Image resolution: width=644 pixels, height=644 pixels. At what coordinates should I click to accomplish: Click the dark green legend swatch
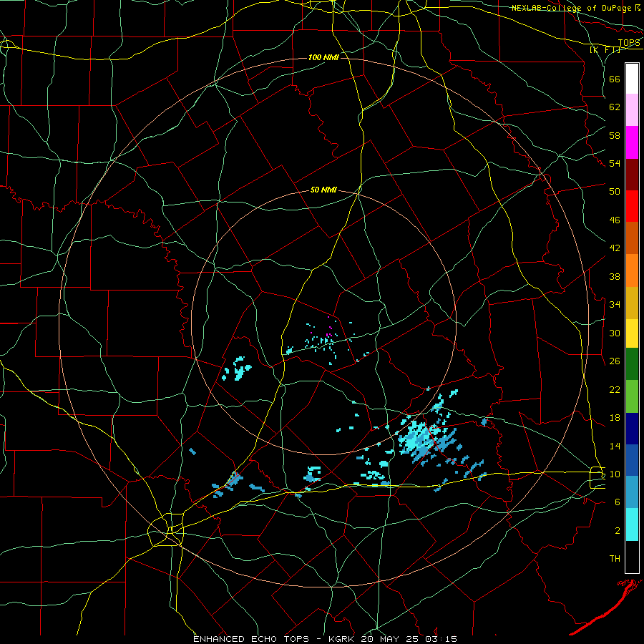click(x=632, y=364)
